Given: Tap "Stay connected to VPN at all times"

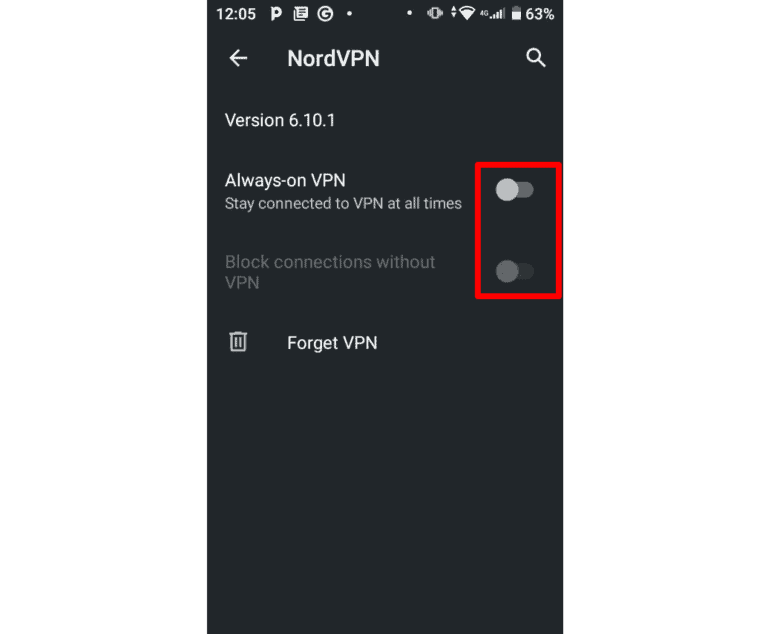Looking at the screenshot, I should (343, 203).
